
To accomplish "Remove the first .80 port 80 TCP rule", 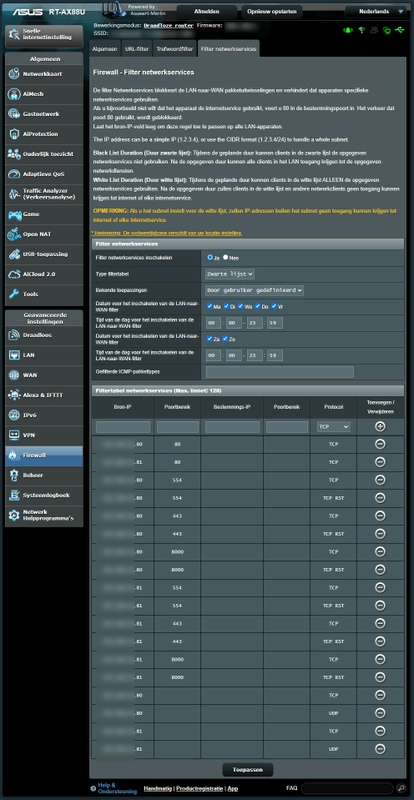I will click(380, 444).
